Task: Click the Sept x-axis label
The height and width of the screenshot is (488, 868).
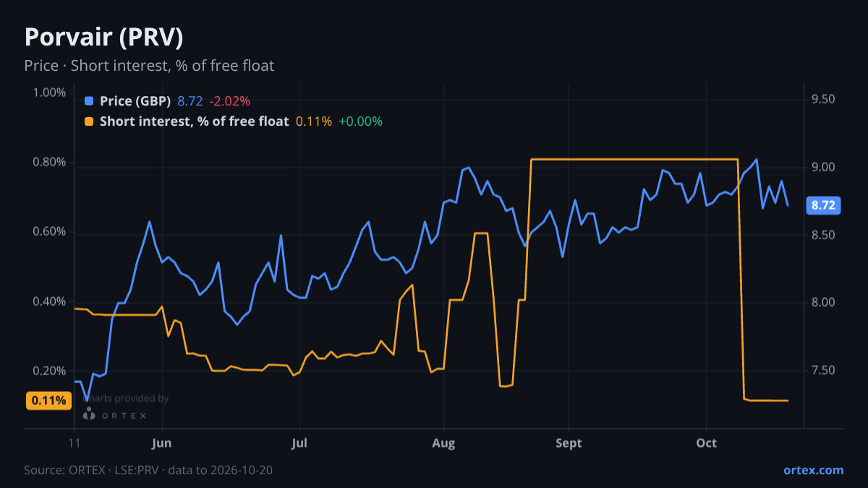Action: click(x=569, y=443)
